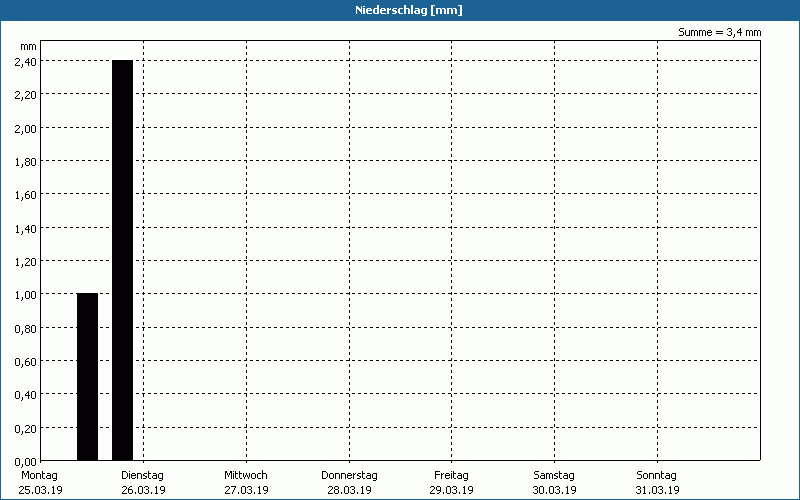Click the Freitag day label
This screenshot has height=500, width=800.
pos(452,476)
